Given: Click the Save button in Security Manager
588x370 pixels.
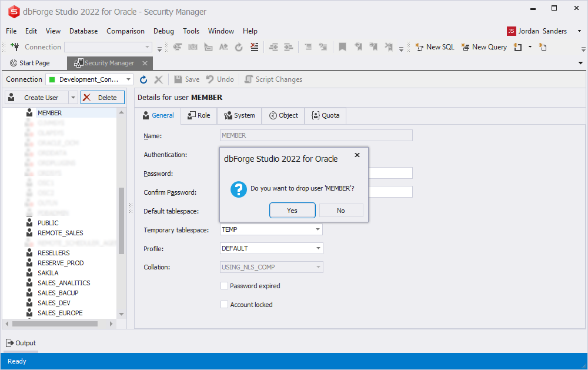Looking at the screenshot, I should point(186,79).
